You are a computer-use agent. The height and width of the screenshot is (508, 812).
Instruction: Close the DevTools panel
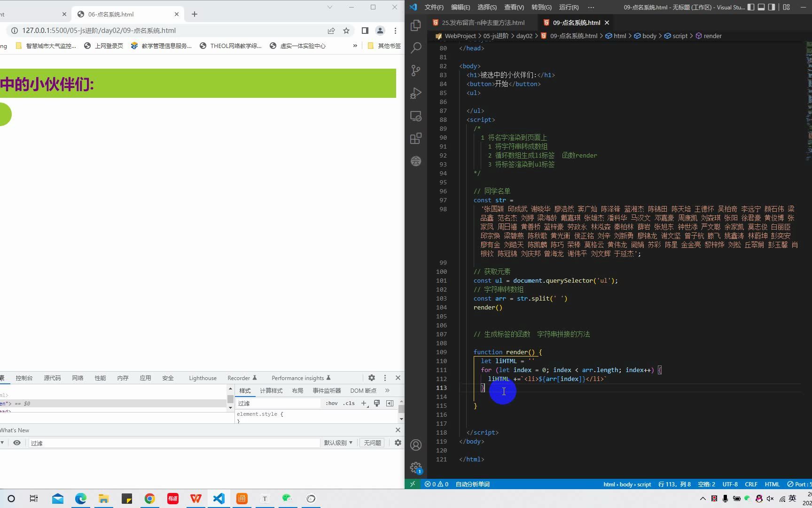click(x=398, y=378)
